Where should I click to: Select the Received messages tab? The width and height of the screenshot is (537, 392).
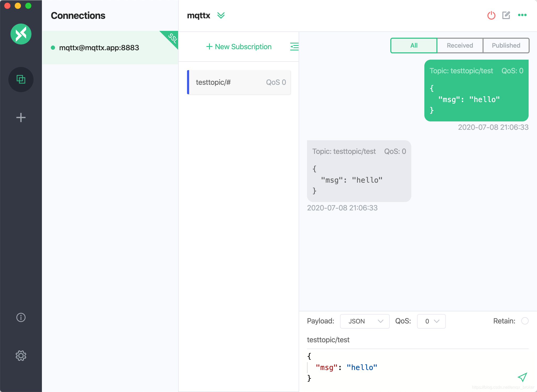pyautogui.click(x=459, y=46)
